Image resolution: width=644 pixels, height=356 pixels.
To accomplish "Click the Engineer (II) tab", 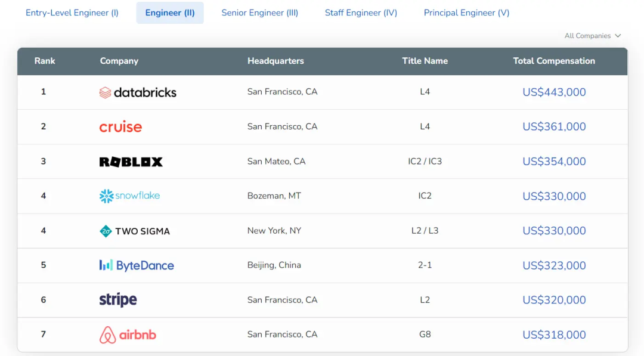I will pyautogui.click(x=170, y=13).
